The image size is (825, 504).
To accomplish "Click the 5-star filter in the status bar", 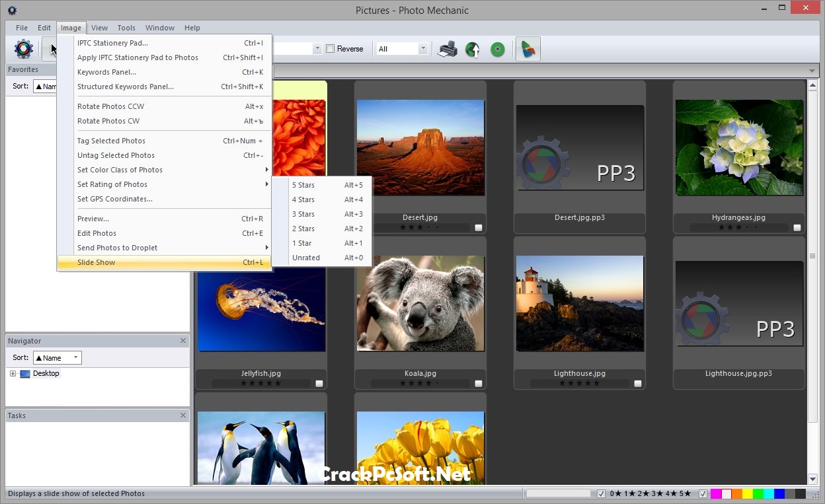I will [x=685, y=493].
